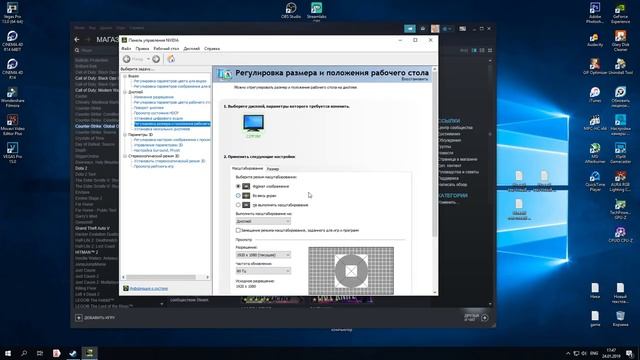Open the Файл menu
This screenshot has height=360, width=640.
click(x=126, y=49)
